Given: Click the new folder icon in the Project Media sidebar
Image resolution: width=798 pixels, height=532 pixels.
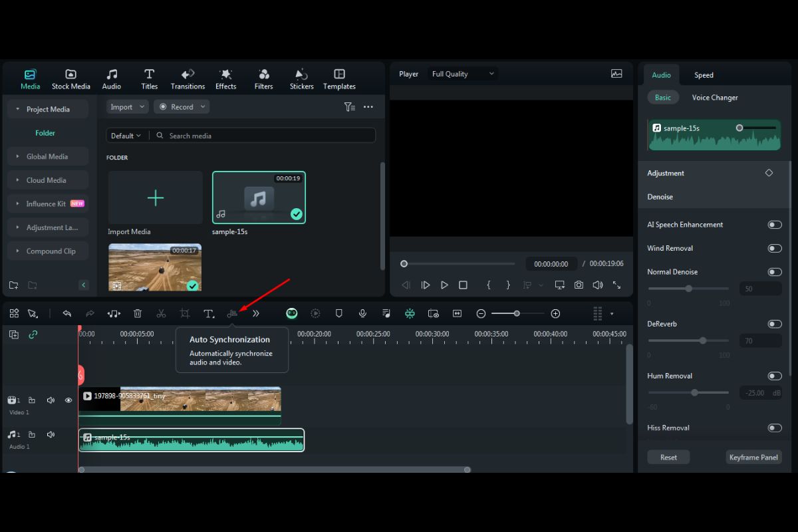Looking at the screenshot, I should [13, 285].
